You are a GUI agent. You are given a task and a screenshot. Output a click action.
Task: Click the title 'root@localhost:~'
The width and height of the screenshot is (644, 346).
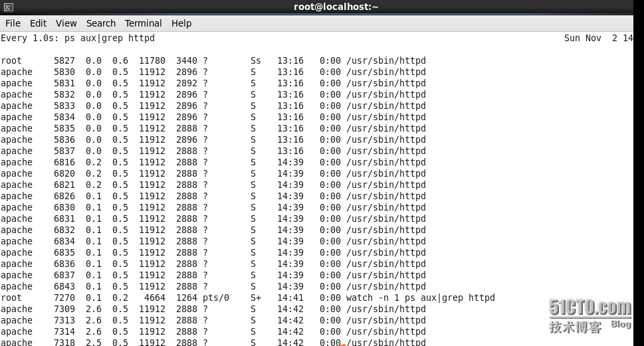[x=336, y=7]
